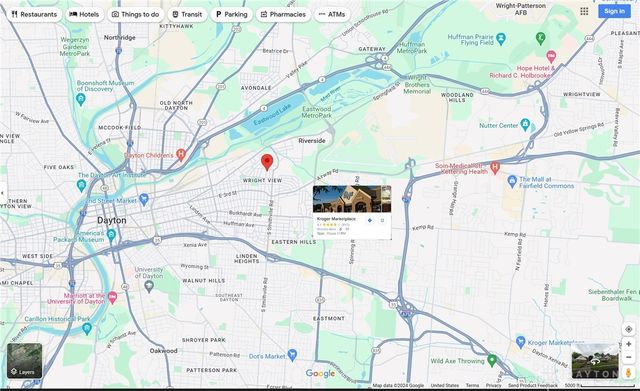Select the Street View Pegman icon
This screenshot has width=640, height=391.
pyautogui.click(x=629, y=372)
